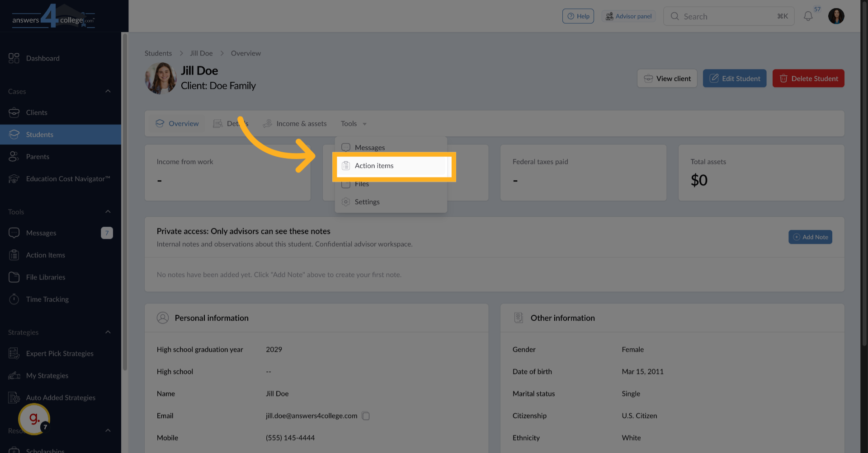Open the Action Items sidebar icon
This screenshot has width=868, height=453.
14,255
